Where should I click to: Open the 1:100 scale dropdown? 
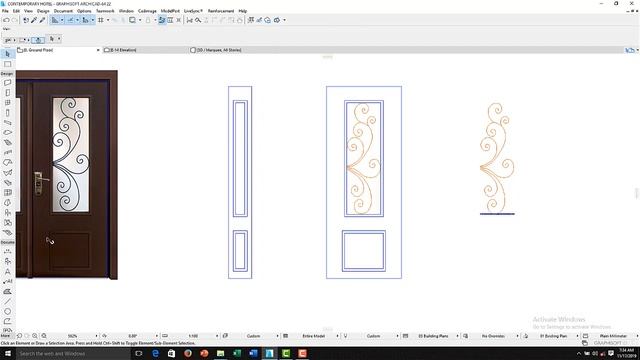[x=217, y=336]
